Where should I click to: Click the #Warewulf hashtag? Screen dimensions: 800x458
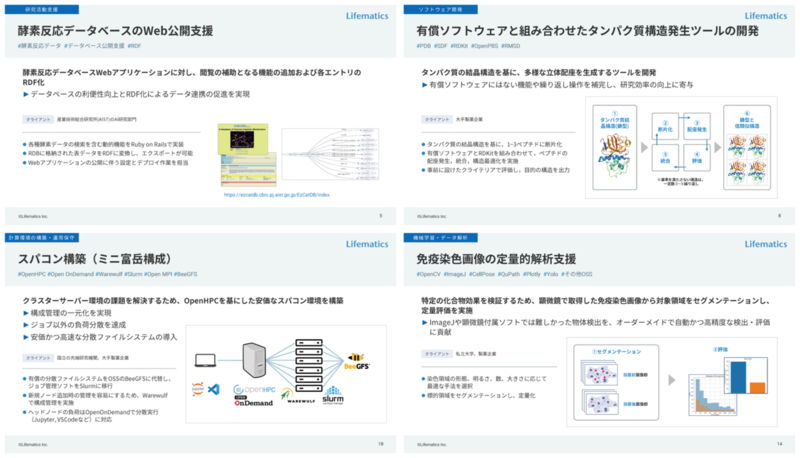(109, 274)
